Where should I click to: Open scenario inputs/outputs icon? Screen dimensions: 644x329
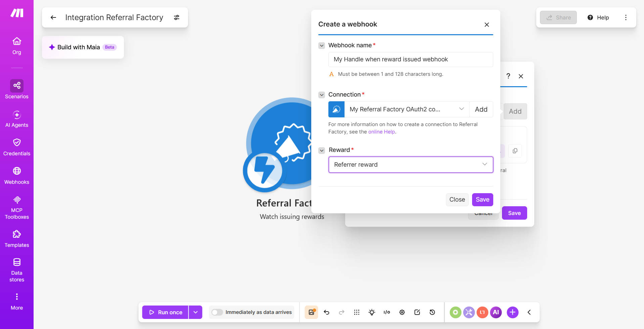coord(387,312)
